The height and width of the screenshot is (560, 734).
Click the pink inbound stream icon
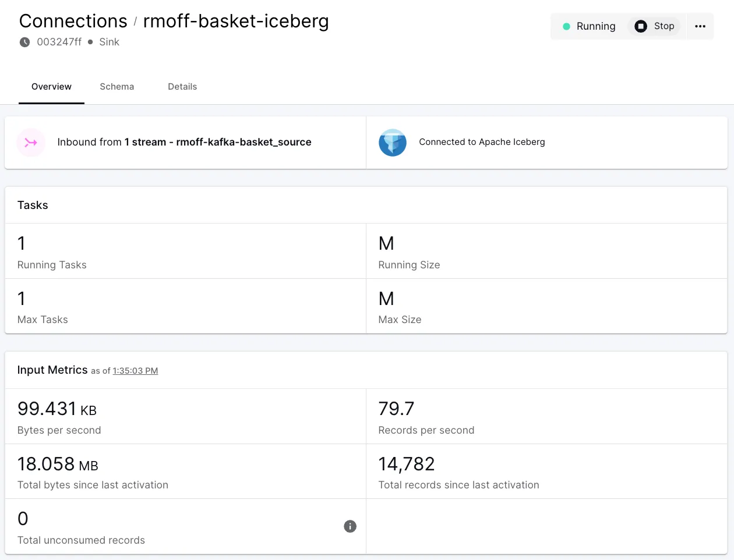[31, 143]
